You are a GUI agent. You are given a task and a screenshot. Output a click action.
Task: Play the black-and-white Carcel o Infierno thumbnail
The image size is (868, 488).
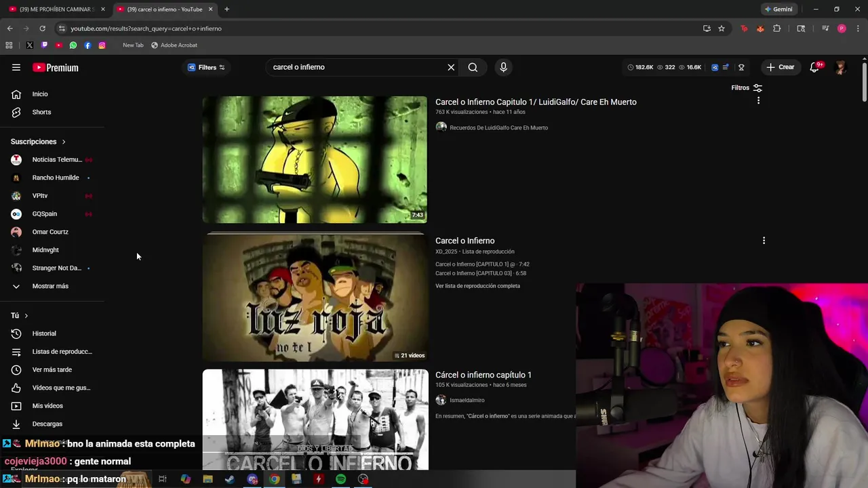(x=315, y=420)
